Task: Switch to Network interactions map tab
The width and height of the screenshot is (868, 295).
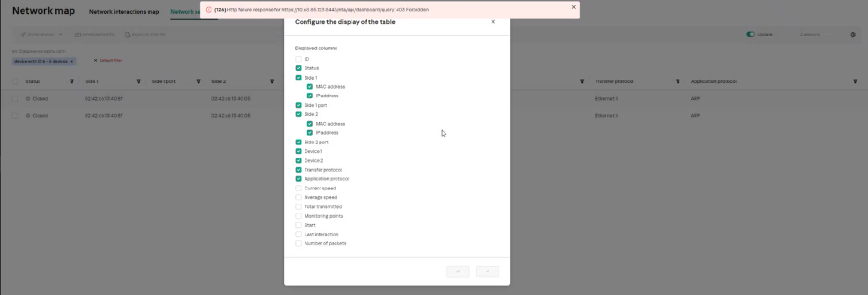Action: click(124, 12)
